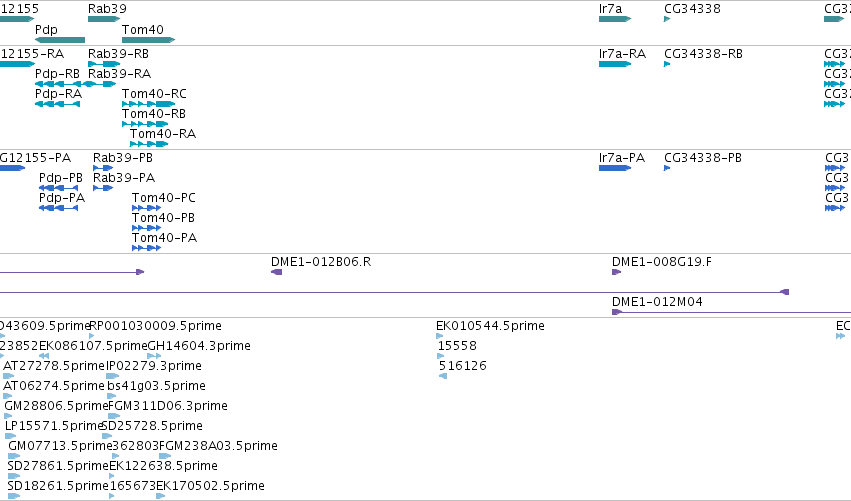Select the bs41g03.5prime EST glyph
This screenshot has height=501, width=851.
pos(112,397)
